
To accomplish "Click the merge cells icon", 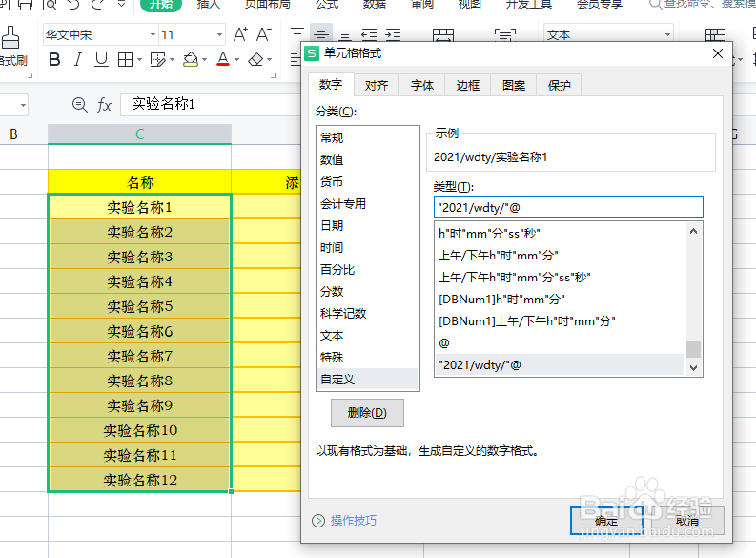I will pos(443,34).
